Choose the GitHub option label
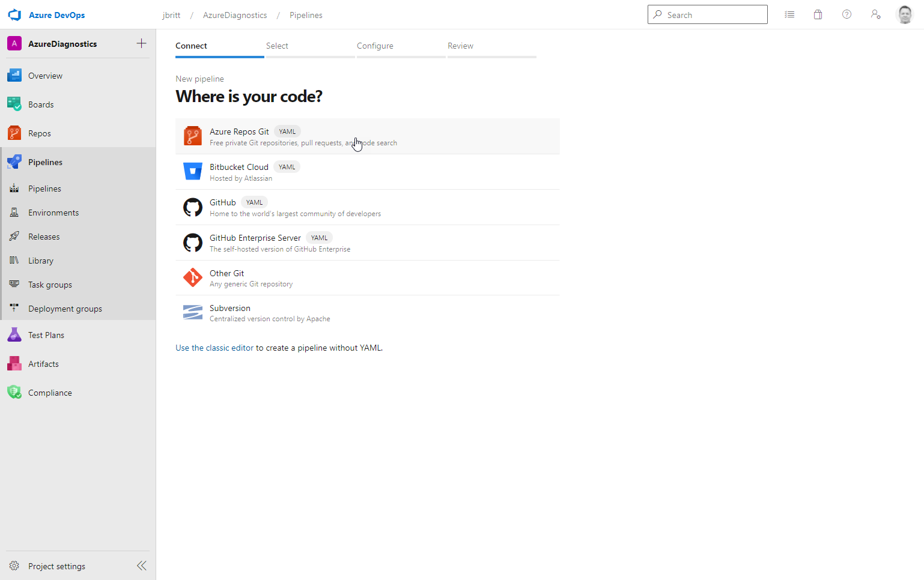 tap(223, 202)
